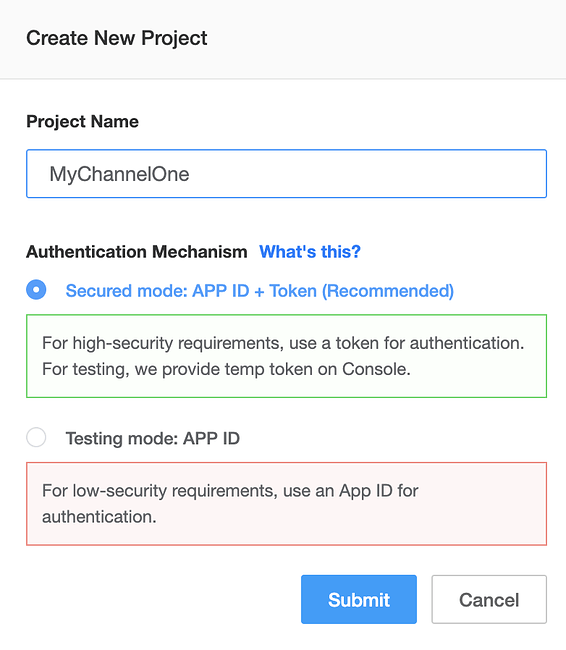Click the word 'authentication.' in red box
Viewport: 566px width, 650px height.
click(x=100, y=517)
